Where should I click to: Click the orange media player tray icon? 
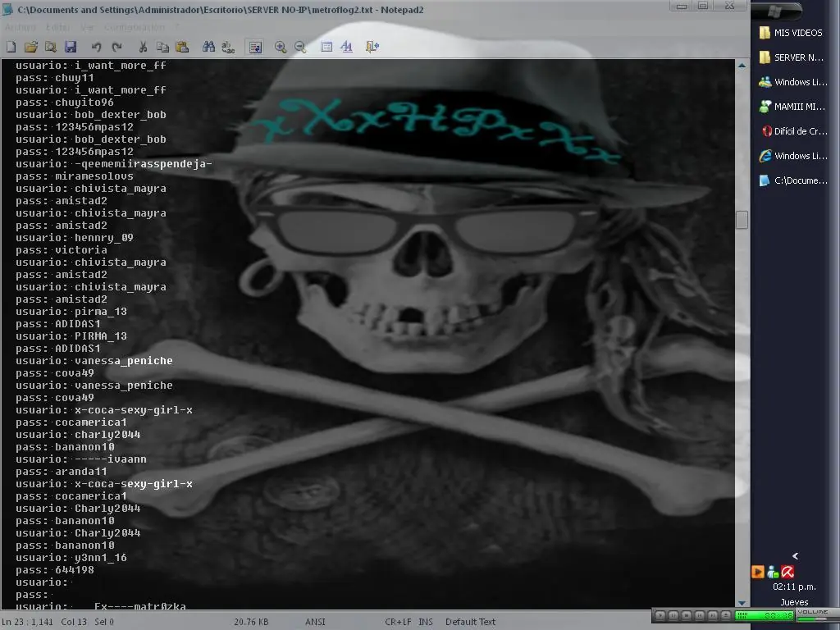pos(757,572)
